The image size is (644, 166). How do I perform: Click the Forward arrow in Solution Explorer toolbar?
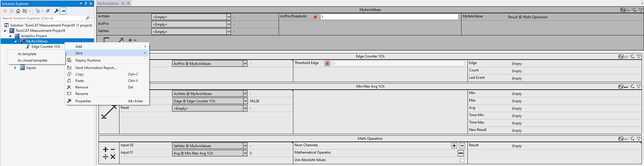[x=12, y=11]
